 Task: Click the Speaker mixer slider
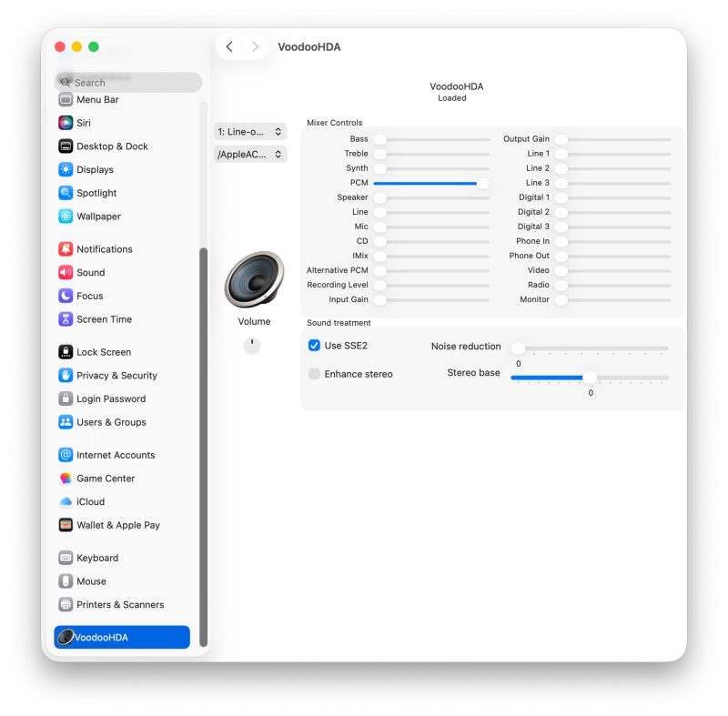click(x=431, y=197)
